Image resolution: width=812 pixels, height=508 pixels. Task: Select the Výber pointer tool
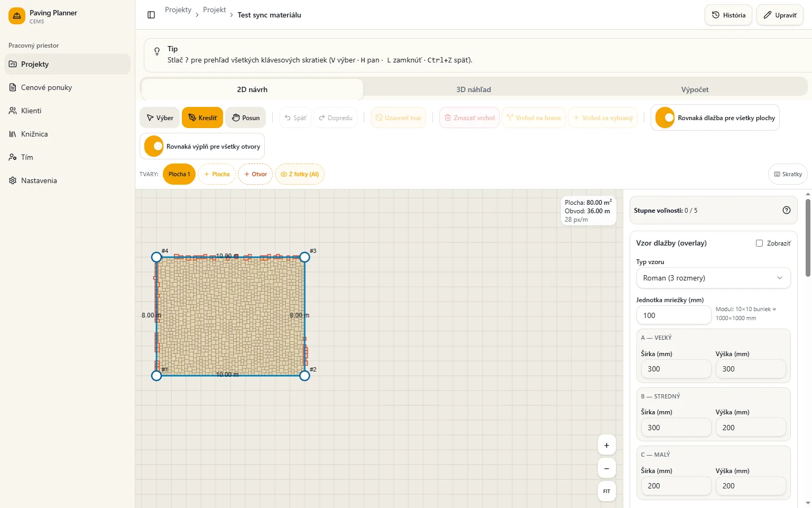click(x=160, y=117)
